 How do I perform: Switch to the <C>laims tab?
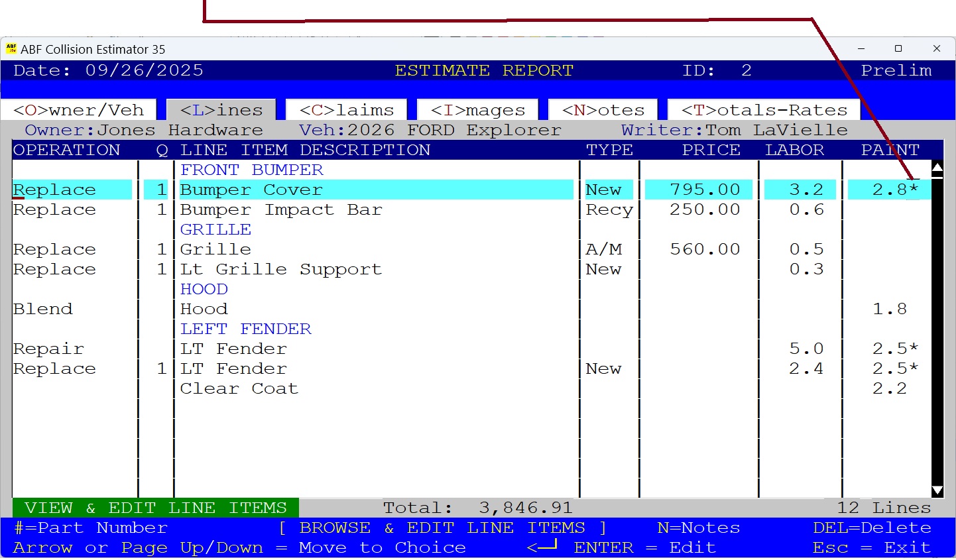(345, 109)
